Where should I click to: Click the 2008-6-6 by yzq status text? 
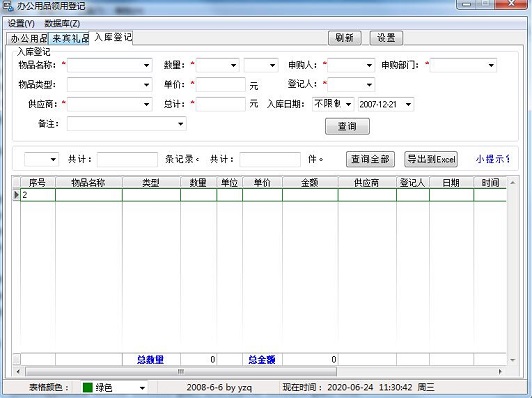click(x=219, y=387)
